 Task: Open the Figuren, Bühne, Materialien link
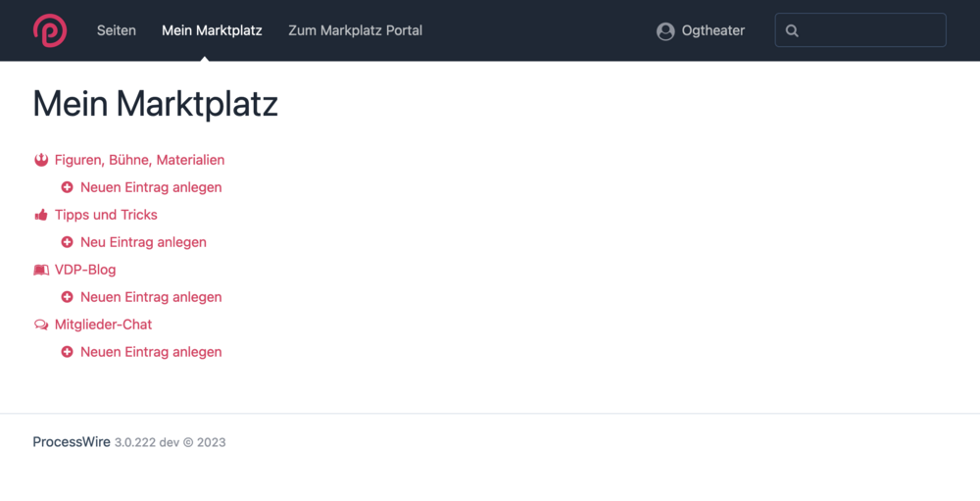139,160
